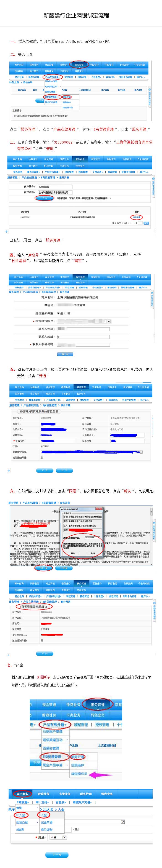Click 电子商务 tab in the first screenshot
Image resolution: width=162 pixels, height=868 pixels.
34,71
